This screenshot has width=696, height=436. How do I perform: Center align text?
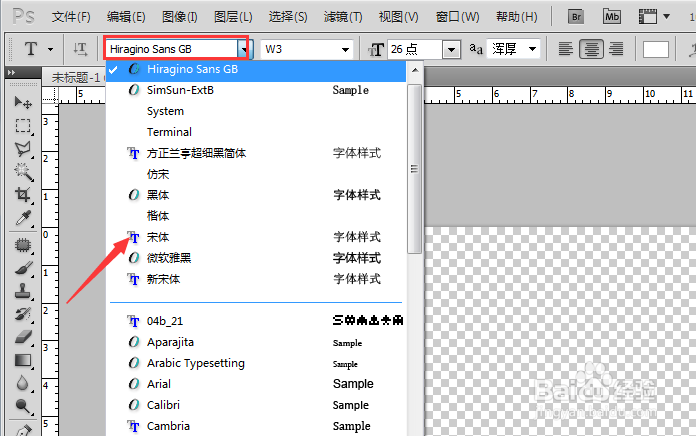point(591,49)
